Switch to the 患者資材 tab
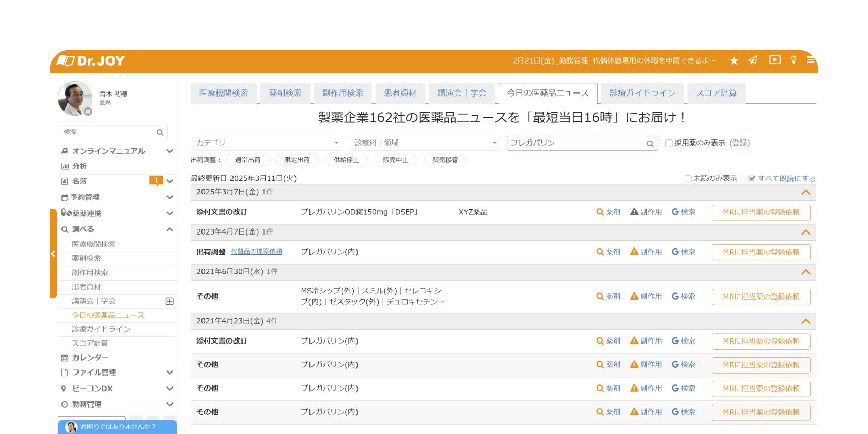 point(400,93)
